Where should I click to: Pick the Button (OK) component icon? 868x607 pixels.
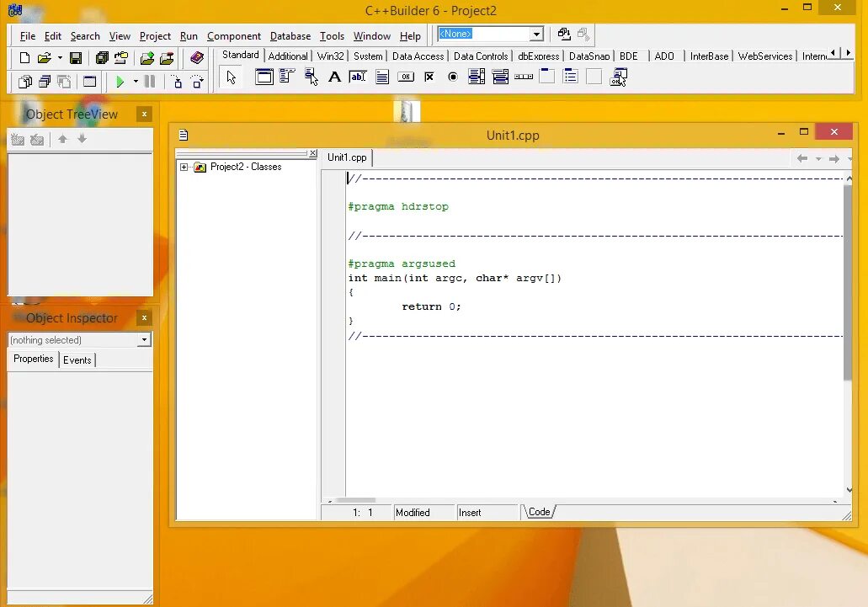[406, 77]
